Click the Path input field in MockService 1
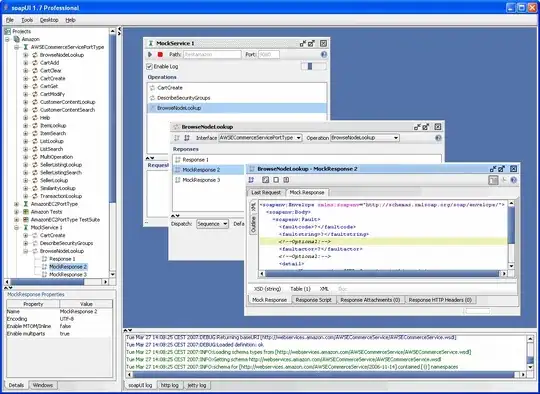The image size is (540, 394). click(212, 54)
